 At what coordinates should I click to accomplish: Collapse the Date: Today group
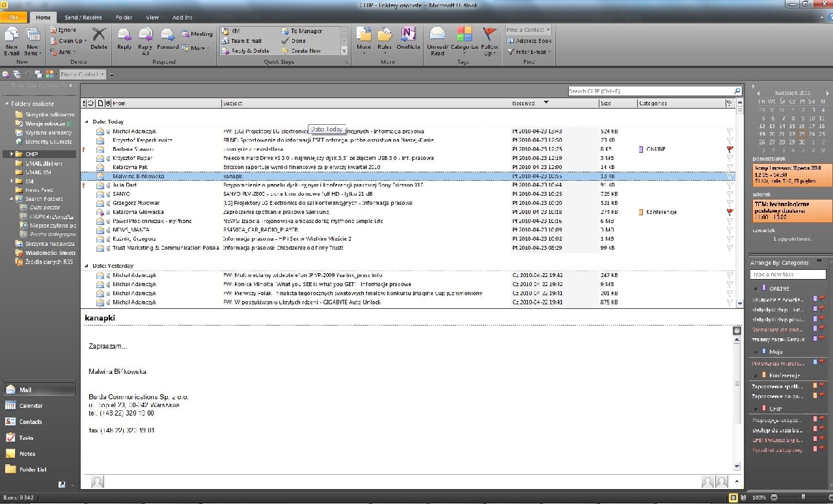(87, 122)
